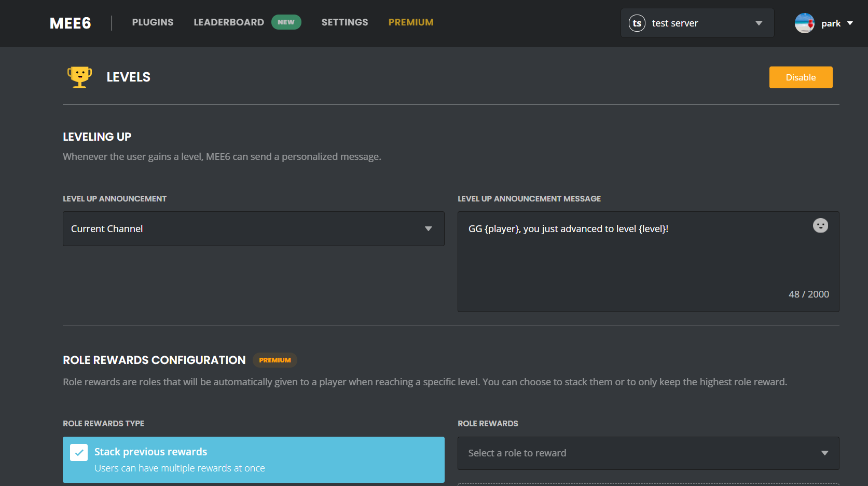Click the NEW badge beside Leaderboard

click(286, 22)
